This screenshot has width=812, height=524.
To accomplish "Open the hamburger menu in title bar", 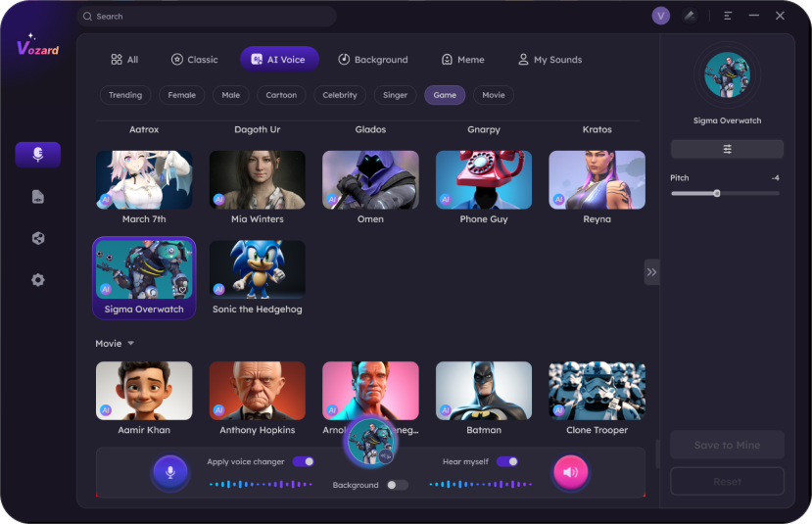I will (x=728, y=16).
